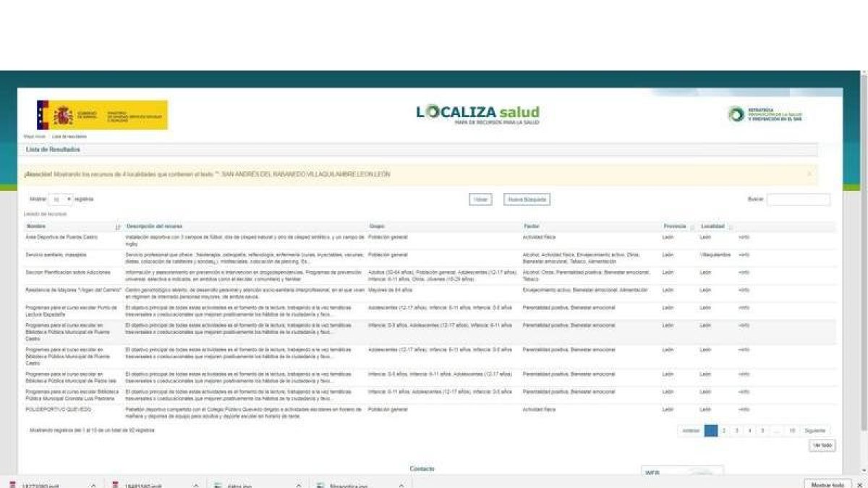868x488 pixels.
Task: Select the Villaquilambre locality cell
Action: click(x=715, y=255)
